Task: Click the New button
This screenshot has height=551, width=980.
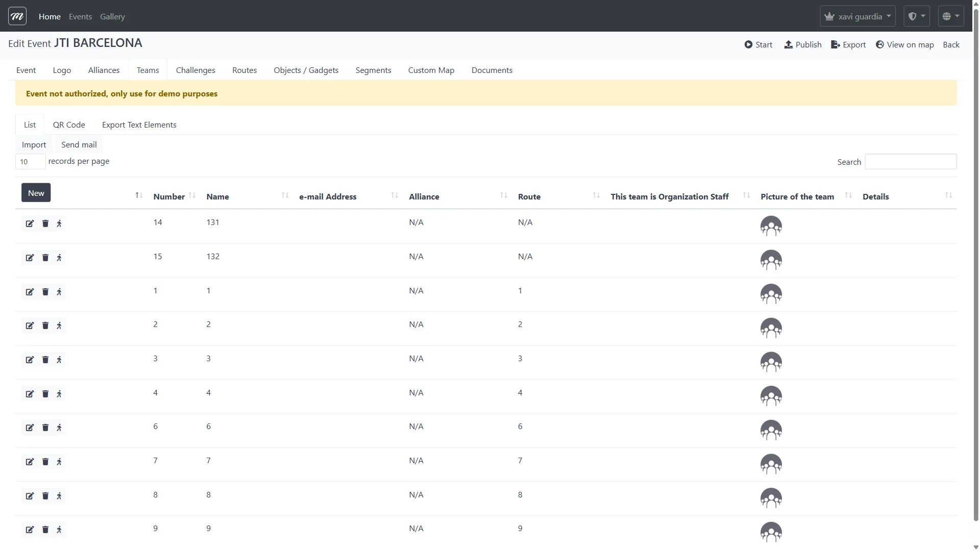Action: click(x=36, y=192)
